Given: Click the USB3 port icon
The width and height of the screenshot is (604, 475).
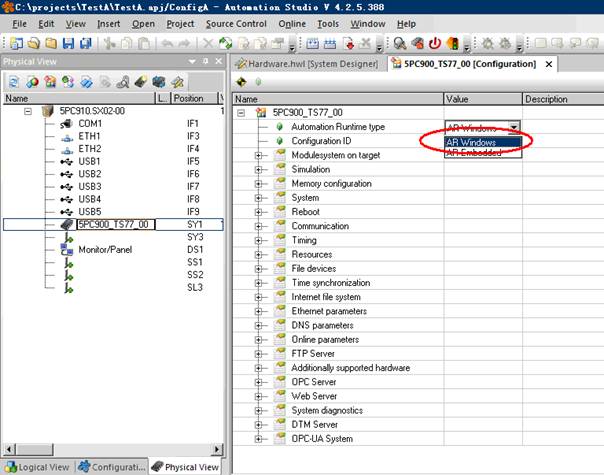Looking at the screenshot, I should tap(65, 187).
